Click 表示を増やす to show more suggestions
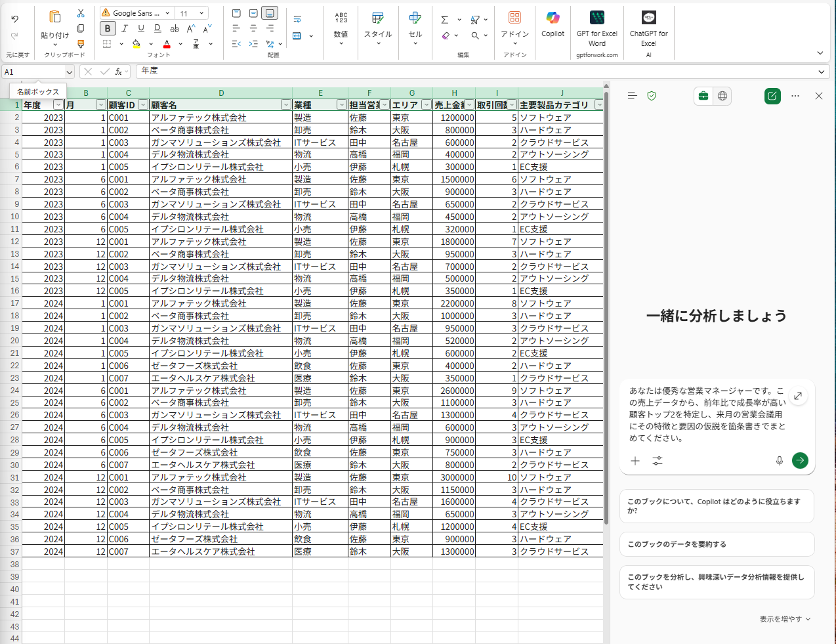The height and width of the screenshot is (644, 836). [785, 619]
